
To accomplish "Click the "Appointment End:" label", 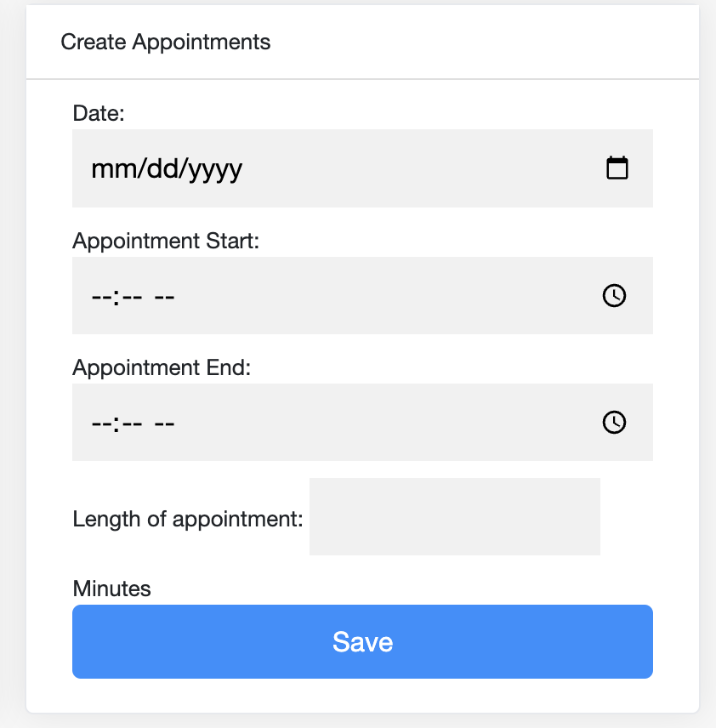I will [x=162, y=367].
